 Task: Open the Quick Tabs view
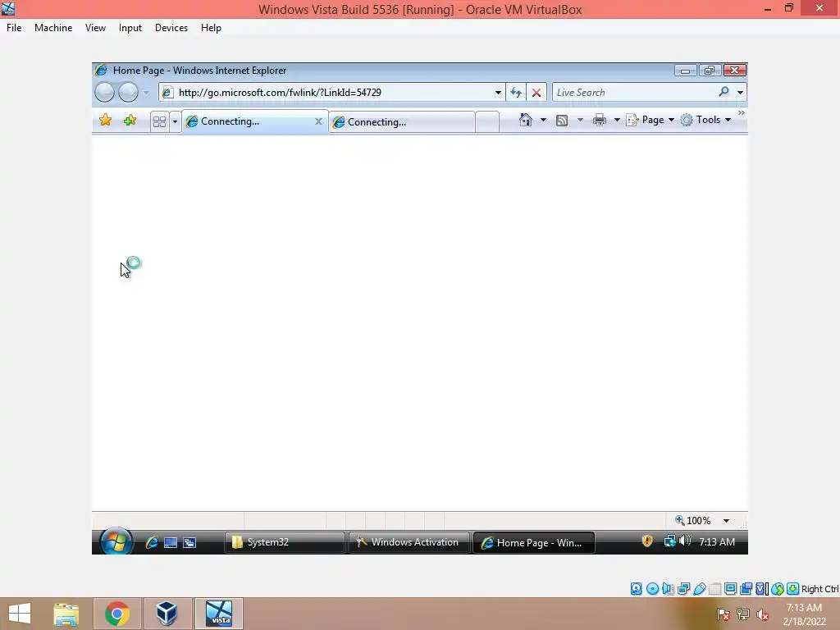(159, 121)
